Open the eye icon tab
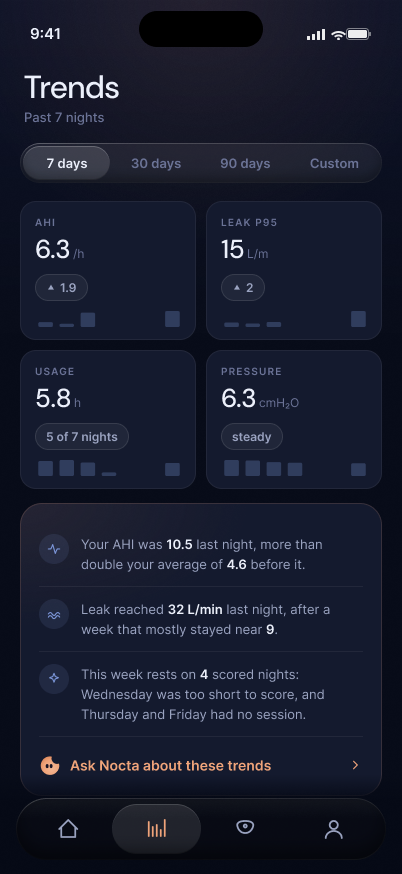The width and height of the screenshot is (402, 874). tap(245, 827)
